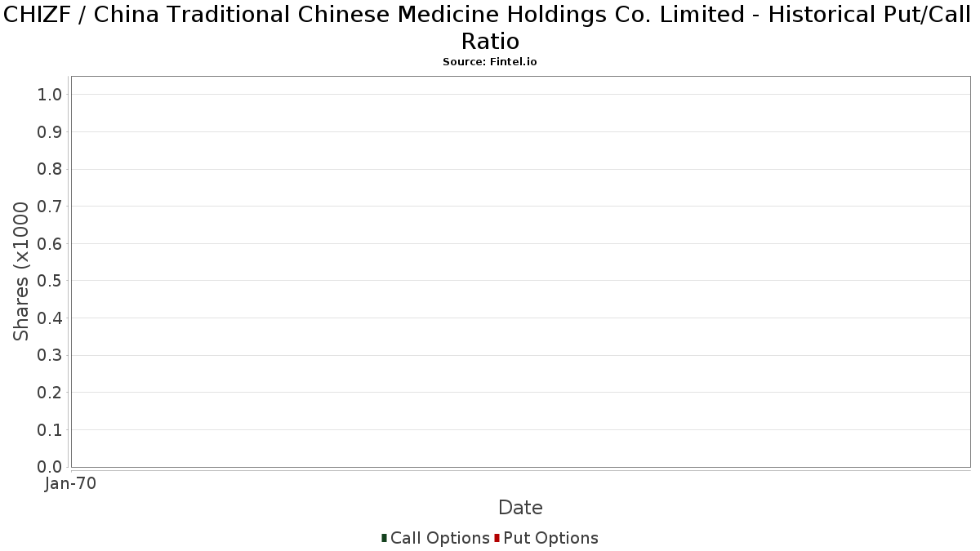Click the 0.7 y-axis tick label
The image size is (980, 551).
[50, 207]
